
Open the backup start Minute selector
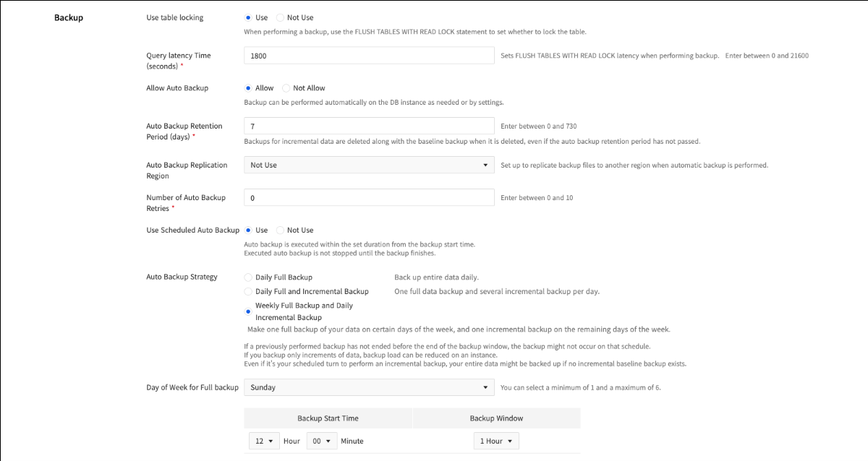click(322, 441)
